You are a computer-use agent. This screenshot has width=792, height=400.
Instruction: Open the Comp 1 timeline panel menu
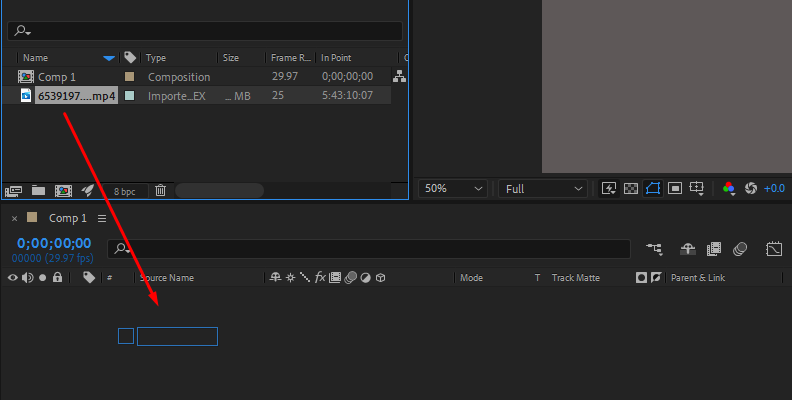click(x=102, y=218)
